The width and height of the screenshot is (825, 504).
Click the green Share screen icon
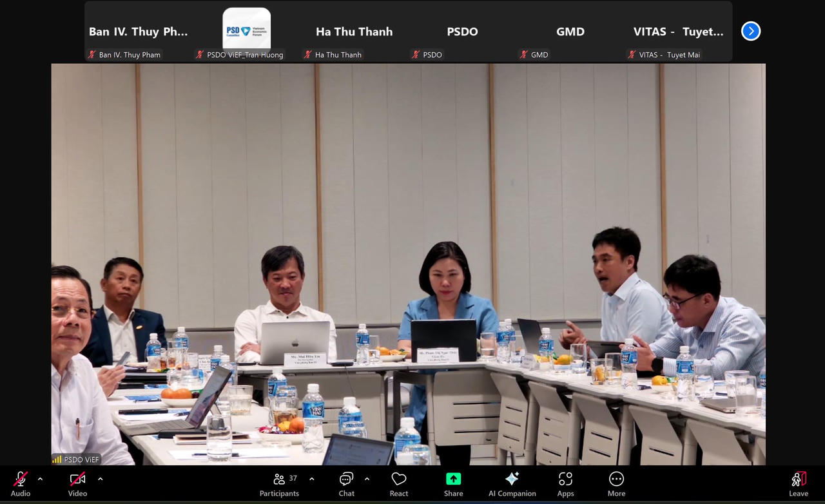pyautogui.click(x=453, y=479)
